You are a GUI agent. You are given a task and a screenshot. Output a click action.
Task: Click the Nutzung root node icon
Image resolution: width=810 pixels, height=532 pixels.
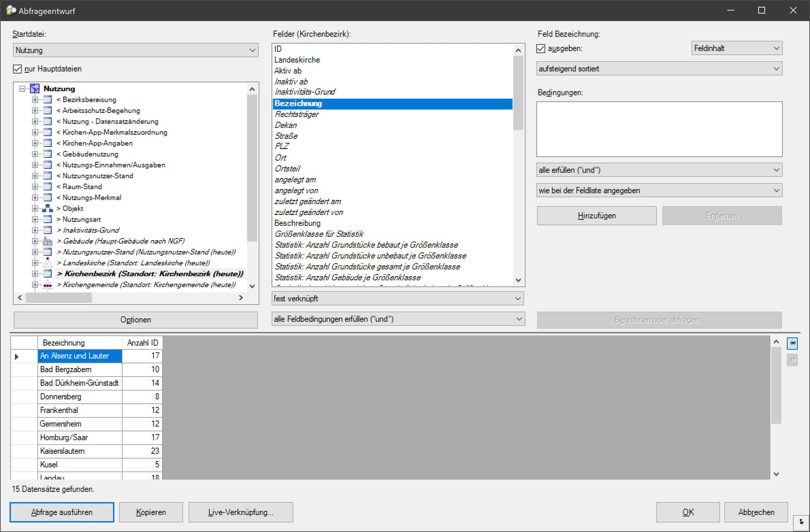tap(35, 89)
